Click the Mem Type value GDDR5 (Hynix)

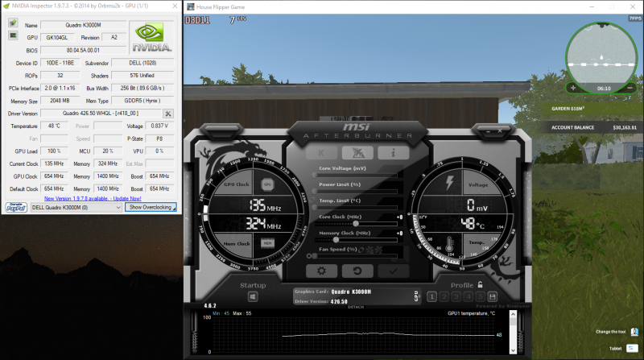pyautogui.click(x=142, y=101)
